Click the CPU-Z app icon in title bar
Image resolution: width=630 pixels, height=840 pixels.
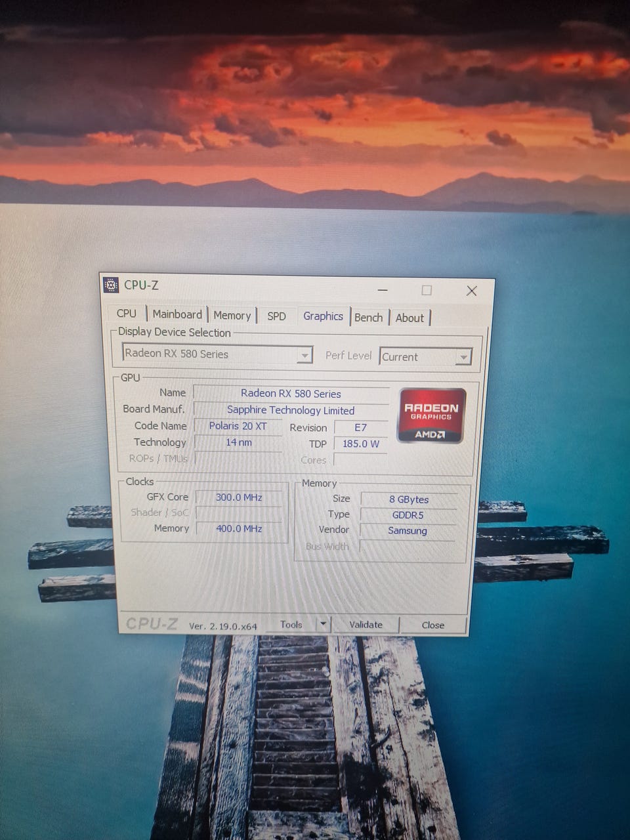tap(111, 285)
